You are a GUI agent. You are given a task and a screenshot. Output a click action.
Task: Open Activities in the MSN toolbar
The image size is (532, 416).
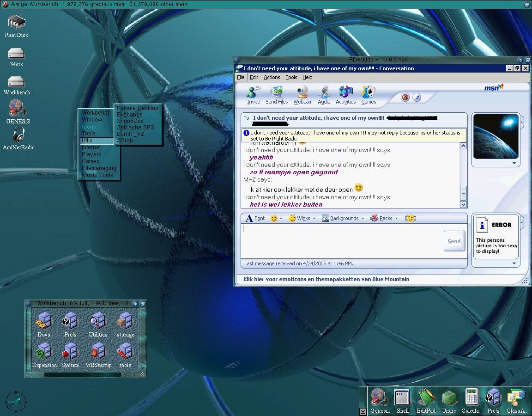(x=346, y=95)
